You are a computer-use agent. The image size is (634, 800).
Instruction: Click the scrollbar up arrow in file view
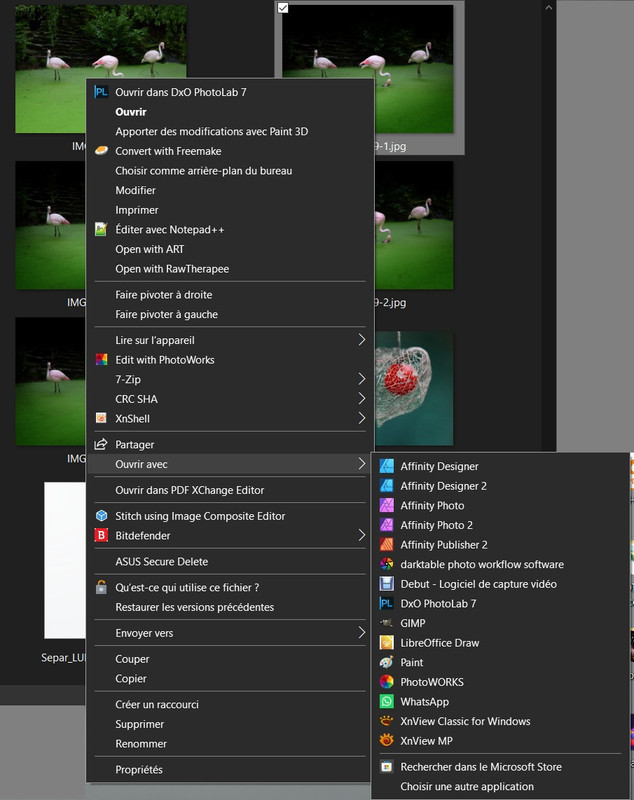coord(548,8)
